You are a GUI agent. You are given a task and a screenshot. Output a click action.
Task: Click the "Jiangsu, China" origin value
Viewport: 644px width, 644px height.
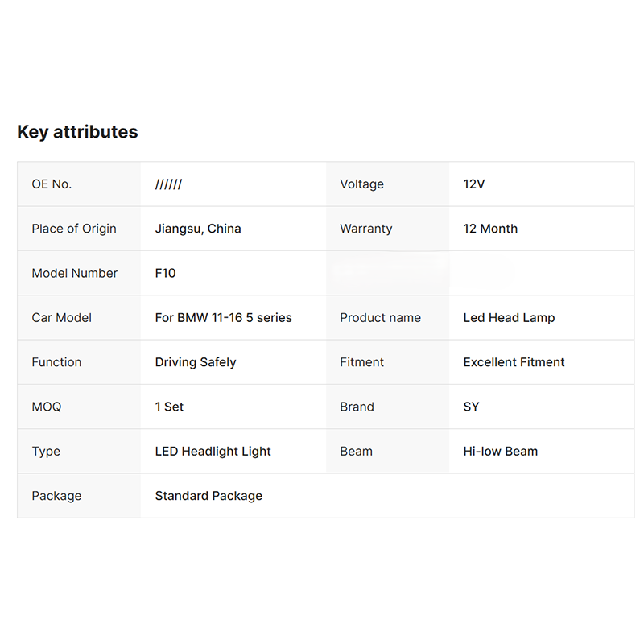pyautogui.click(x=198, y=229)
